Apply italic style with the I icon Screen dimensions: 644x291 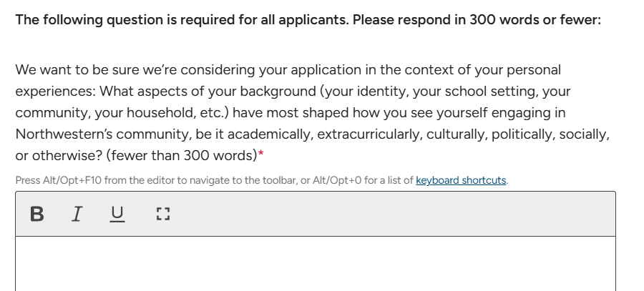point(77,214)
